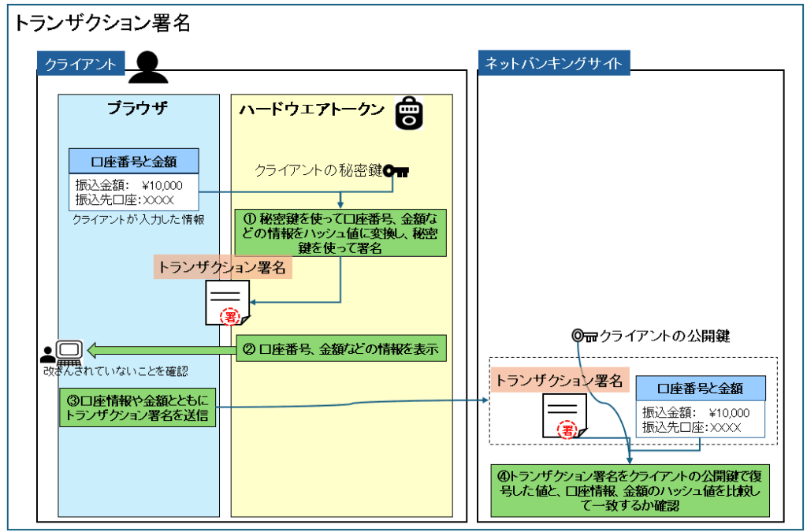Click the user-at-computer icon
This screenshot has width=807, height=532.
62,350
